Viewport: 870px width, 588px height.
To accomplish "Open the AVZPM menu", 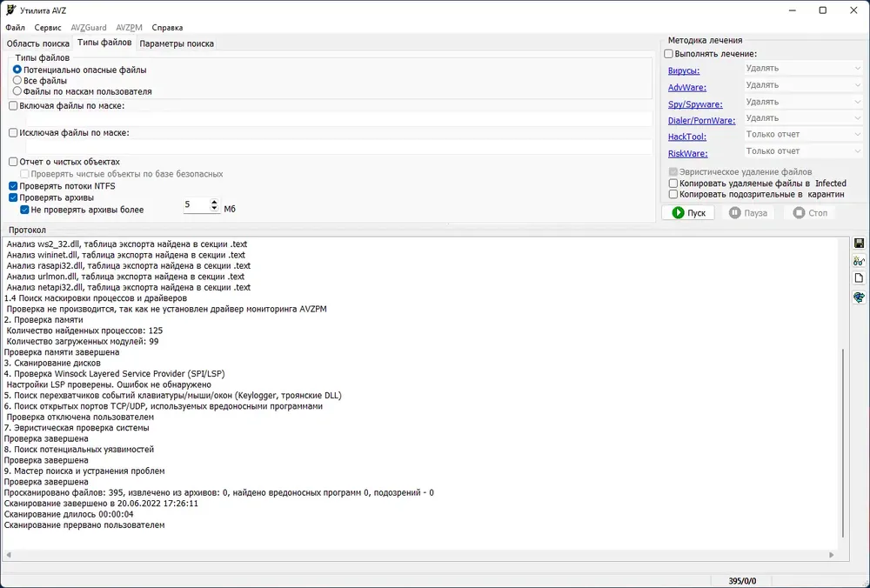I will [x=130, y=27].
